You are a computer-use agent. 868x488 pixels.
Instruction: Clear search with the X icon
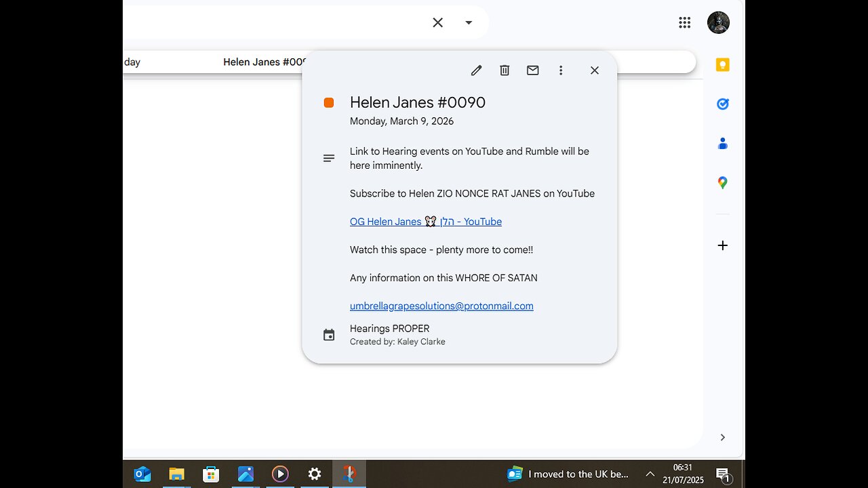[438, 22]
